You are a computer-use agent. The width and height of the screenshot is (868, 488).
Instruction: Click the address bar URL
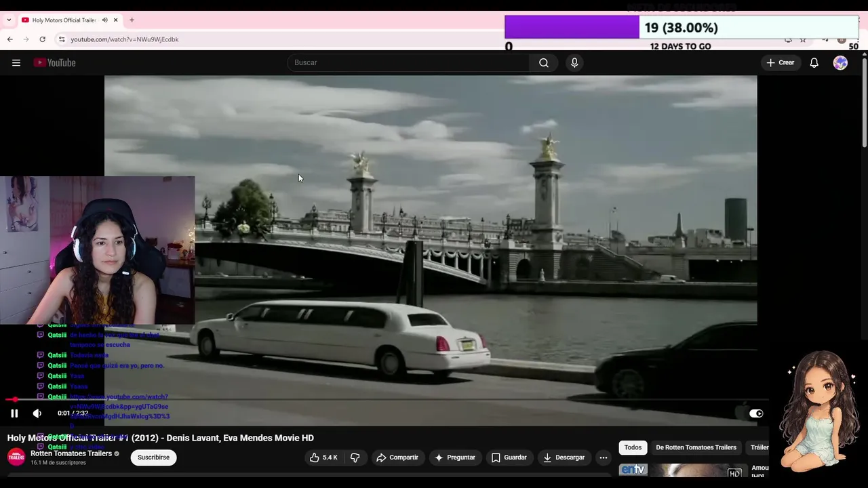point(125,39)
